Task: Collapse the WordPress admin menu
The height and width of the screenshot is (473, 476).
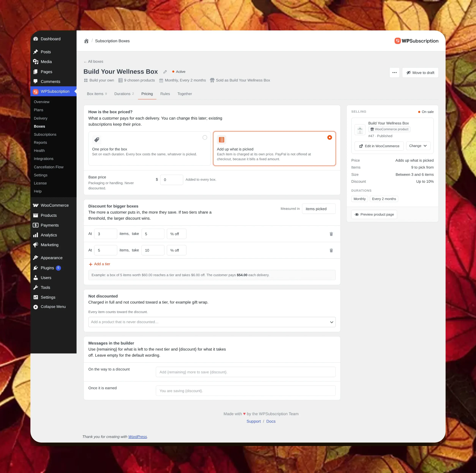Action: click(x=50, y=307)
